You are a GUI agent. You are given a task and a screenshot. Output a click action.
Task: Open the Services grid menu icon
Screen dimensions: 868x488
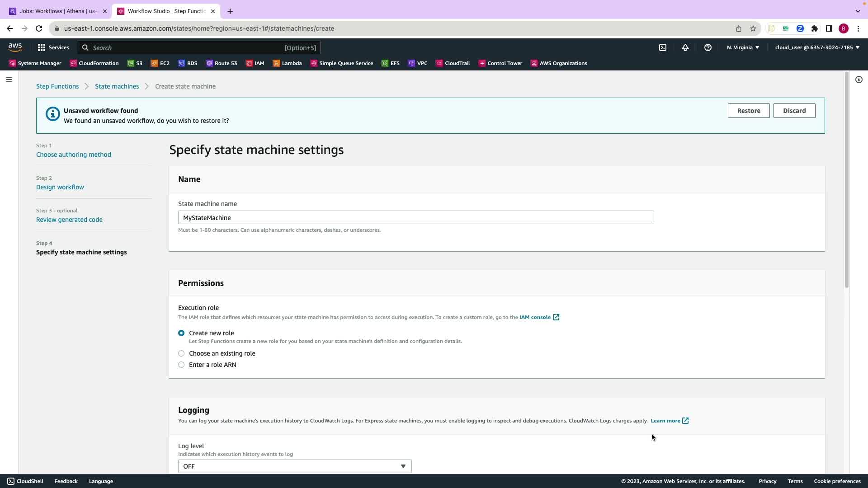[x=42, y=47]
